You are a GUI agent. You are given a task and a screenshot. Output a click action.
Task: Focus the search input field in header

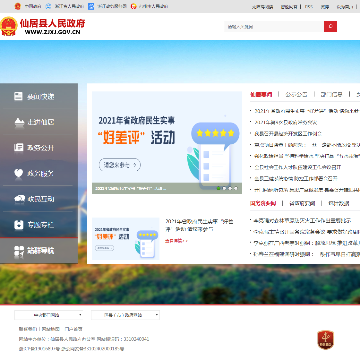click(x=274, y=27)
